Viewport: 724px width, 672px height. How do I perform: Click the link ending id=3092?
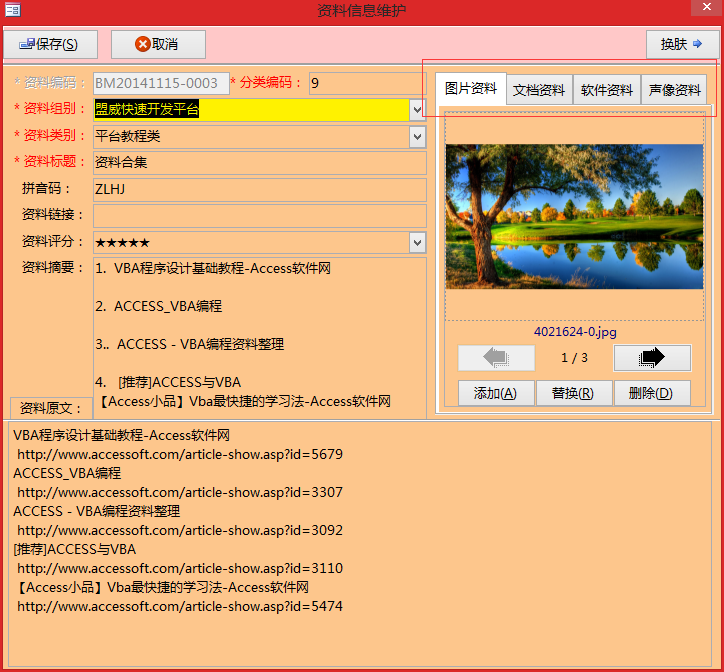[x=180, y=530]
